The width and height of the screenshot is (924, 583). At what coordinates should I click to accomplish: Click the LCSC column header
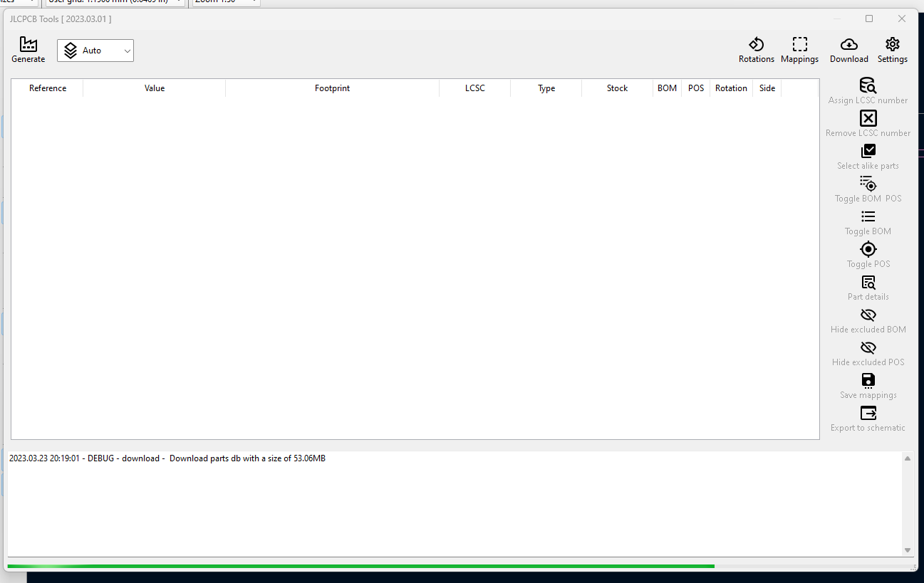pos(475,88)
